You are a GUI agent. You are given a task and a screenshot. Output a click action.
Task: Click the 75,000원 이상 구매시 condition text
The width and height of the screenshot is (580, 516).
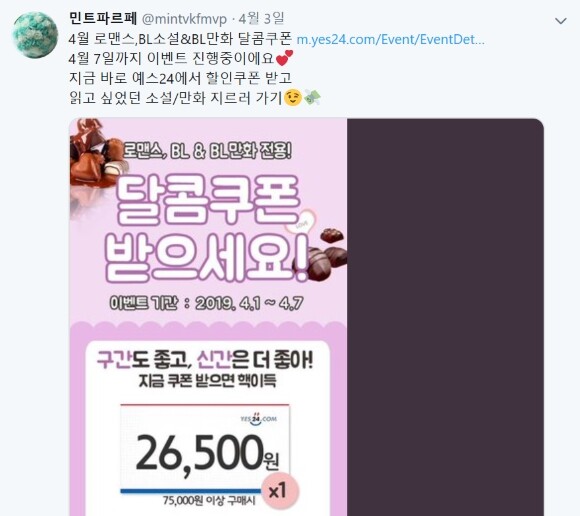(x=209, y=501)
